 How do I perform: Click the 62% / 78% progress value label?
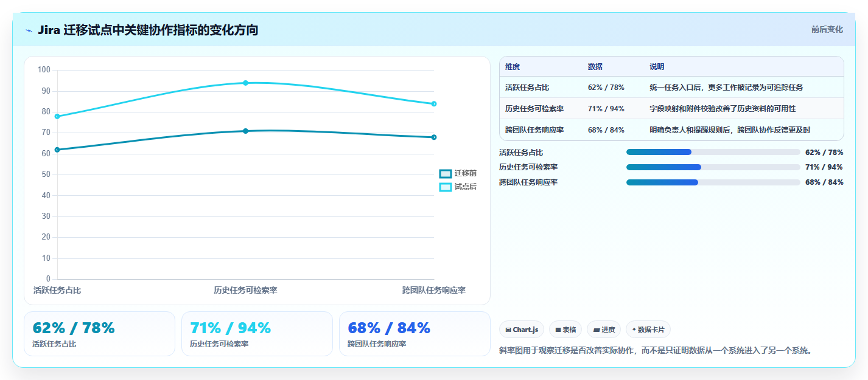click(x=824, y=153)
